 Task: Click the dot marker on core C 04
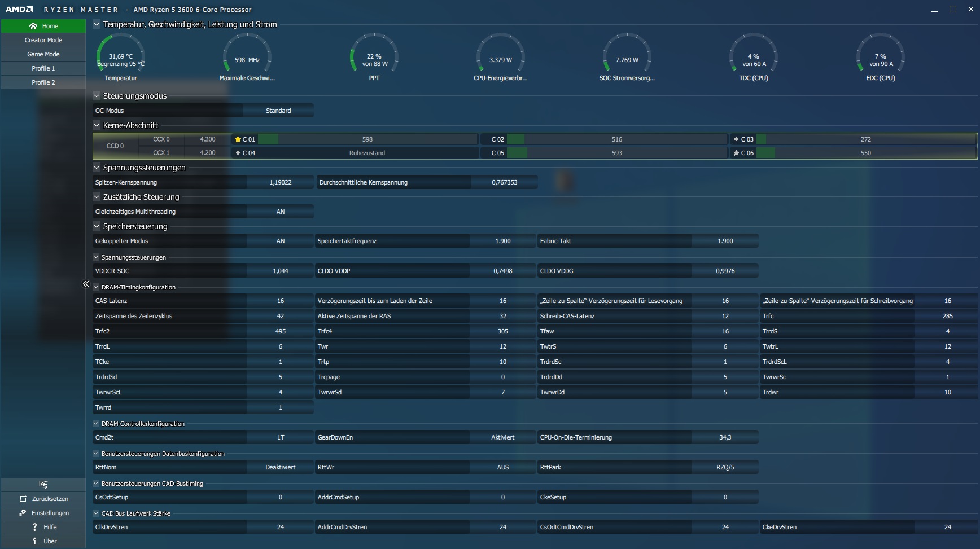click(x=238, y=153)
